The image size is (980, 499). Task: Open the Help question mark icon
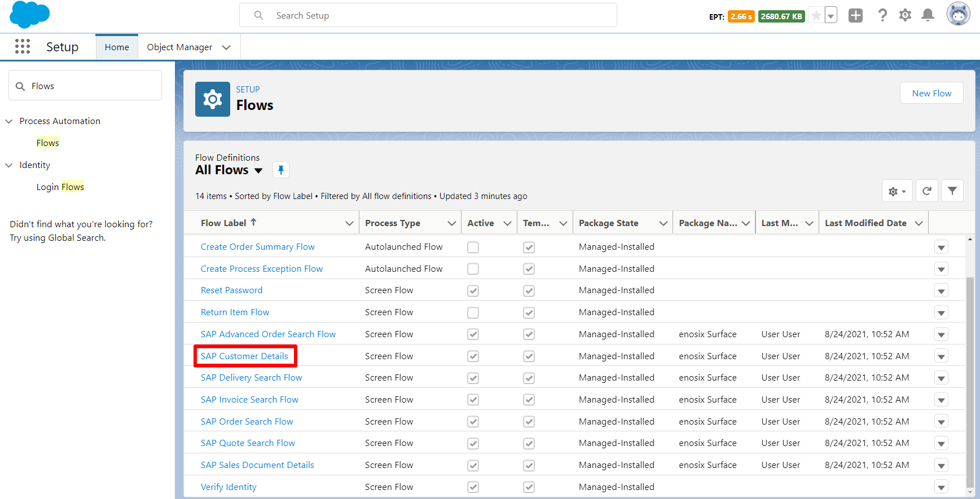(x=882, y=16)
